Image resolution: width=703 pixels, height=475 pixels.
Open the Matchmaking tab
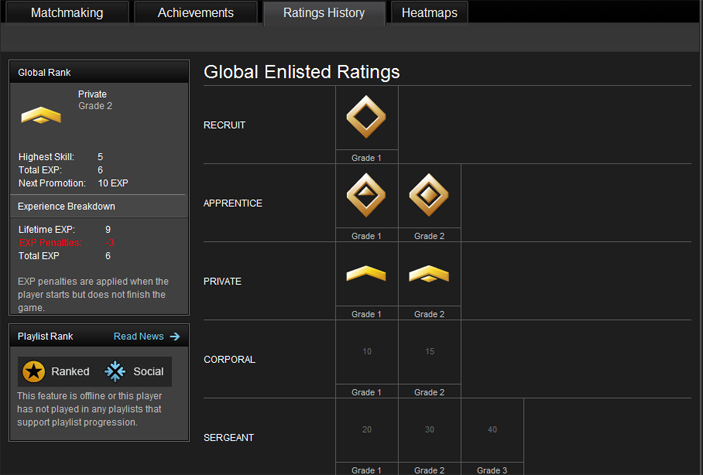[x=66, y=13]
